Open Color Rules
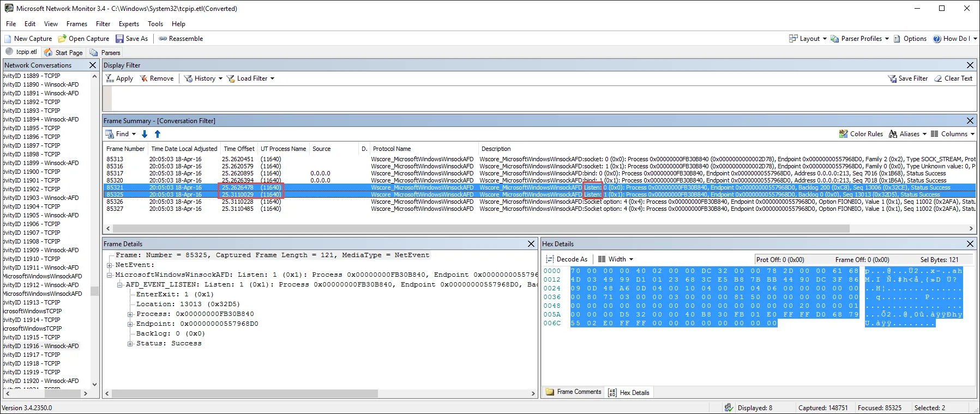The height and width of the screenshot is (414, 980). coord(861,134)
